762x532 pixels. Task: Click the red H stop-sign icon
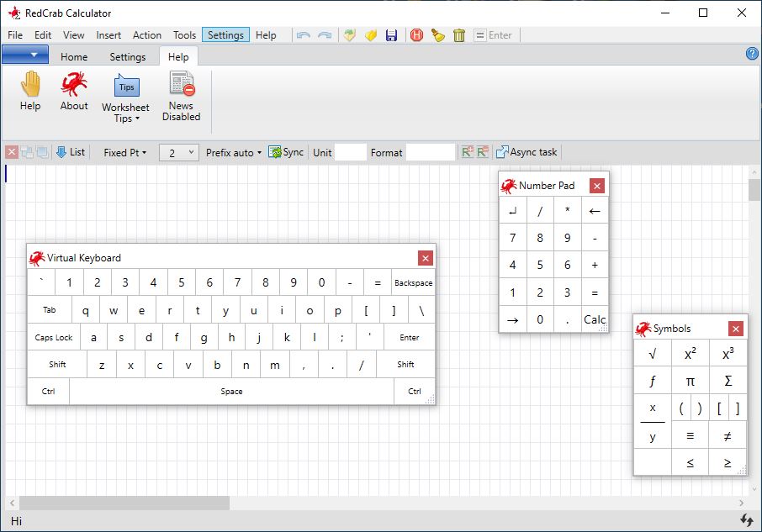[416, 35]
